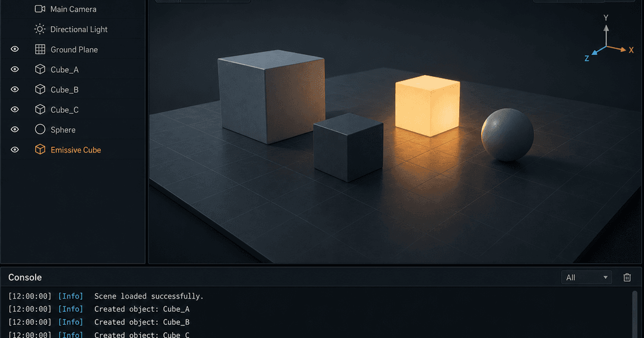644x338 pixels.
Task: Select Ground Plane in the hierarchy
Action: [x=75, y=49]
